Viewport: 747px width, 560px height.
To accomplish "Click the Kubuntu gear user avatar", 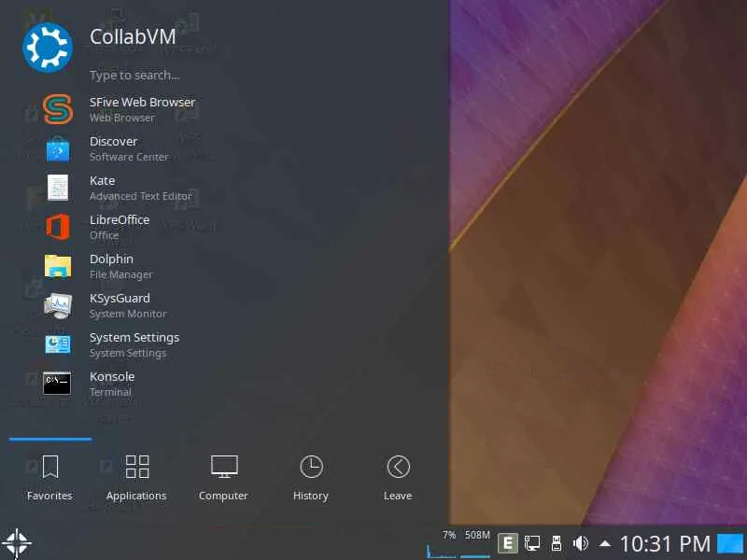I will pos(48,48).
